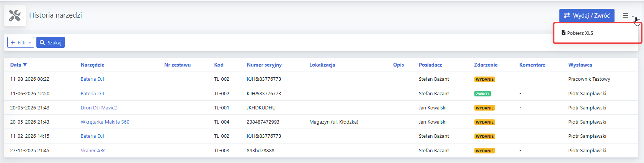Click the plus icon on Filtr
644x163 pixels.
tap(13, 42)
